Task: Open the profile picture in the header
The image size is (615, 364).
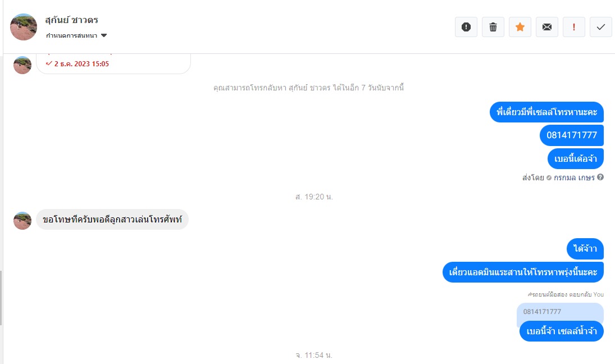Action: pos(24,27)
